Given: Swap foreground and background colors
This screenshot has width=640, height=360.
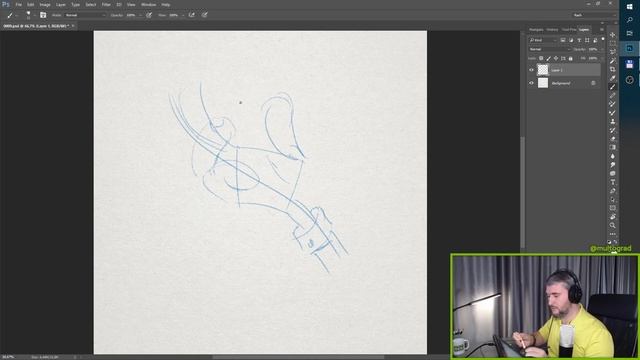Looking at the screenshot, I should (x=616, y=242).
